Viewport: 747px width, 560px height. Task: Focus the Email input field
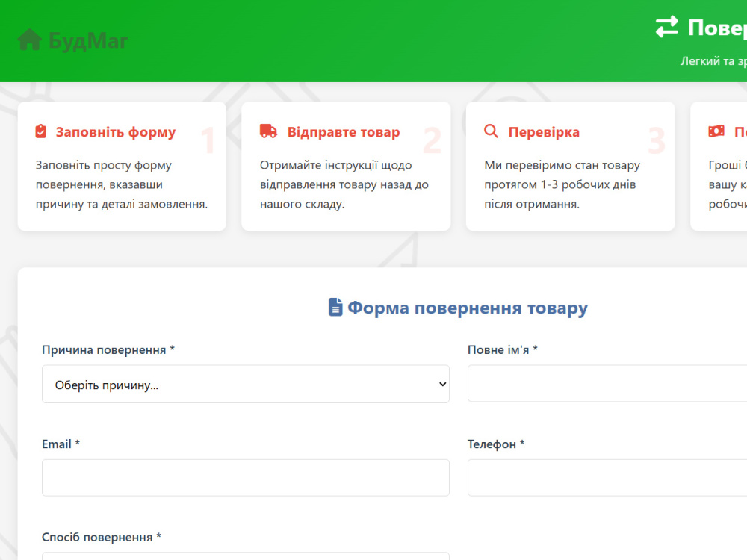tap(245, 478)
